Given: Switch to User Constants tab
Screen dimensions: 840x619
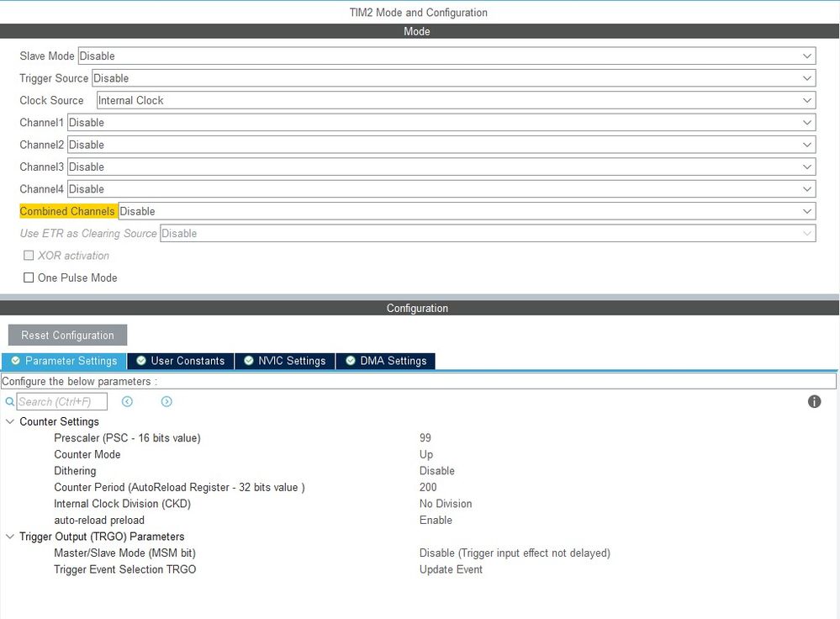Looking at the screenshot, I should (181, 361).
